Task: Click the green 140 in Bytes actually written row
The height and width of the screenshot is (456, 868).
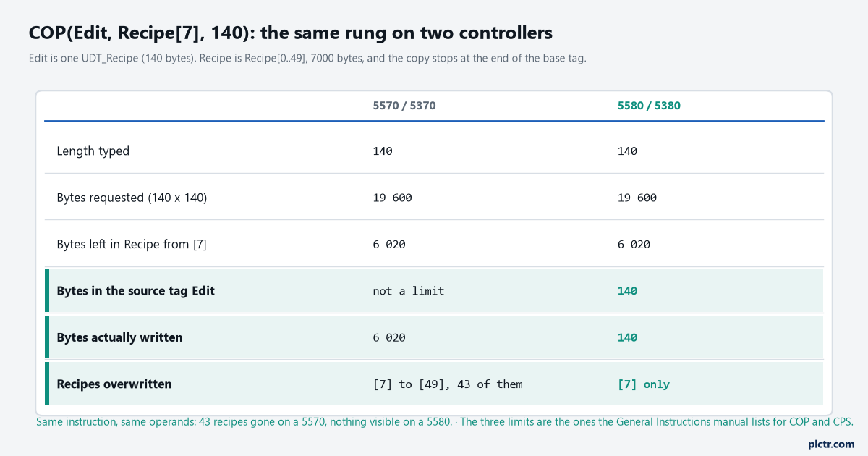Action: (x=627, y=337)
